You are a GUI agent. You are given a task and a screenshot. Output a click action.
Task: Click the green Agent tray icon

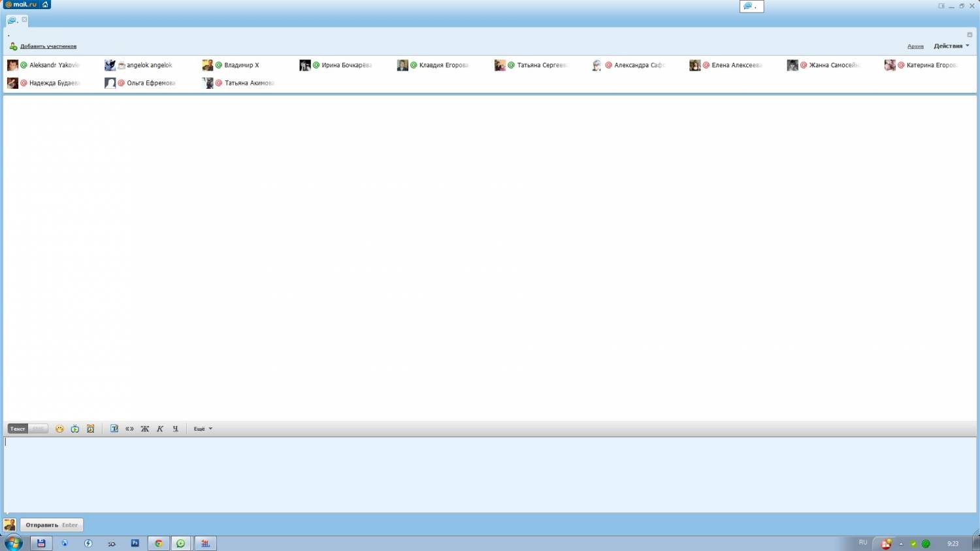click(x=926, y=544)
